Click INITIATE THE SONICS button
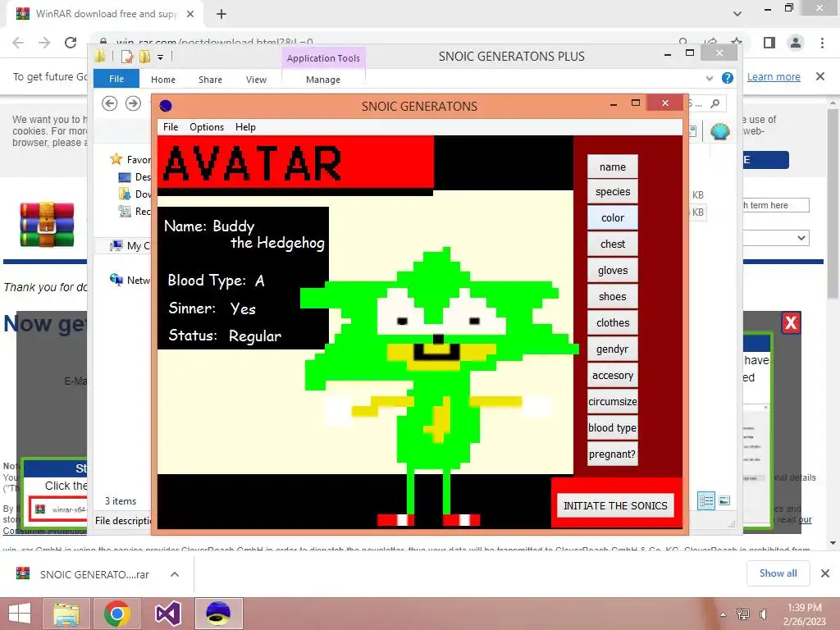This screenshot has height=630, width=840. point(615,505)
